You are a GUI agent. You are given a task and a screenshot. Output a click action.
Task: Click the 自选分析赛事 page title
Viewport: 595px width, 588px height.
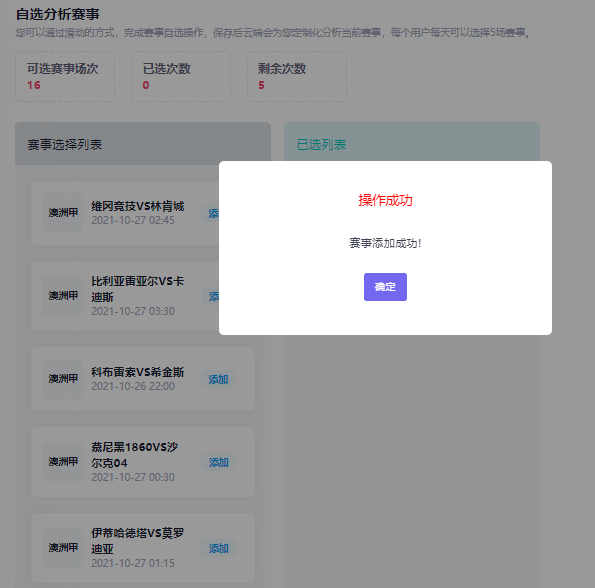[x=57, y=14]
